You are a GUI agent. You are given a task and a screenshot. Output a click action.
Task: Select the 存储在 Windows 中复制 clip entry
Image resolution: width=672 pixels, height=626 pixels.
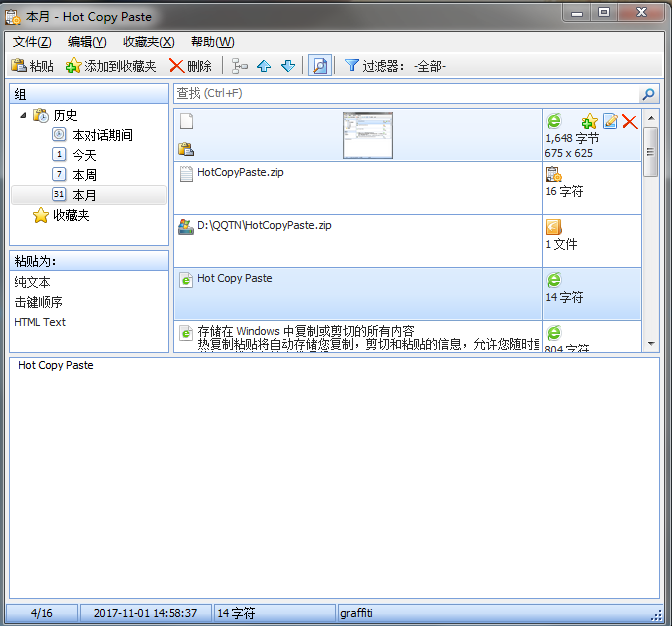[x=357, y=337]
